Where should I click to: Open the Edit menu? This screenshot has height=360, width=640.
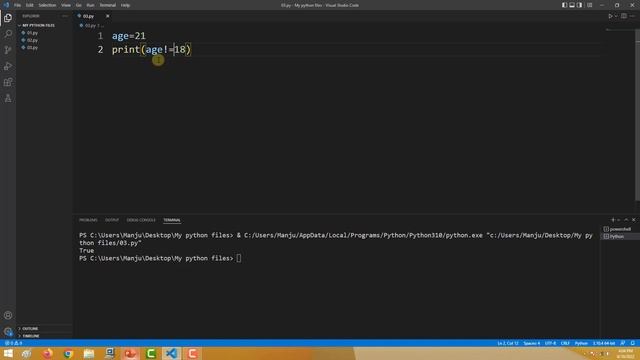click(x=29, y=5)
